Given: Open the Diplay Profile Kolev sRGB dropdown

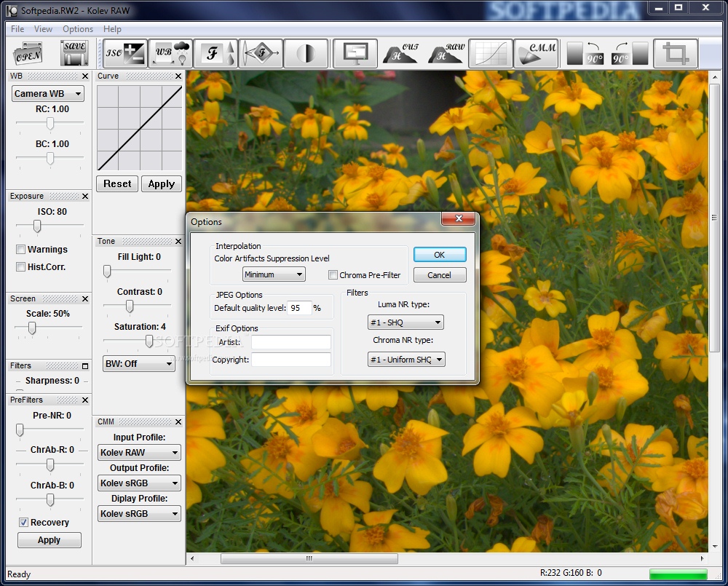Looking at the screenshot, I should [x=139, y=513].
